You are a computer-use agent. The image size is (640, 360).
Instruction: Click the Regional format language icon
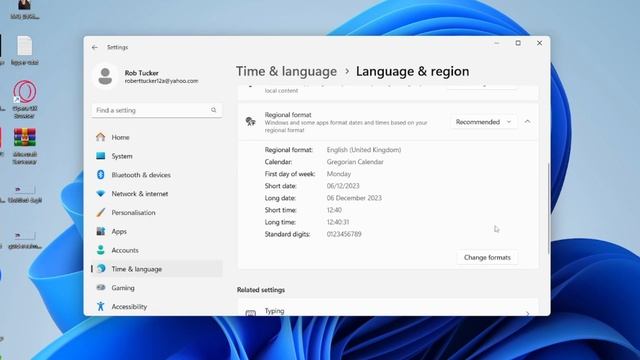[250, 122]
